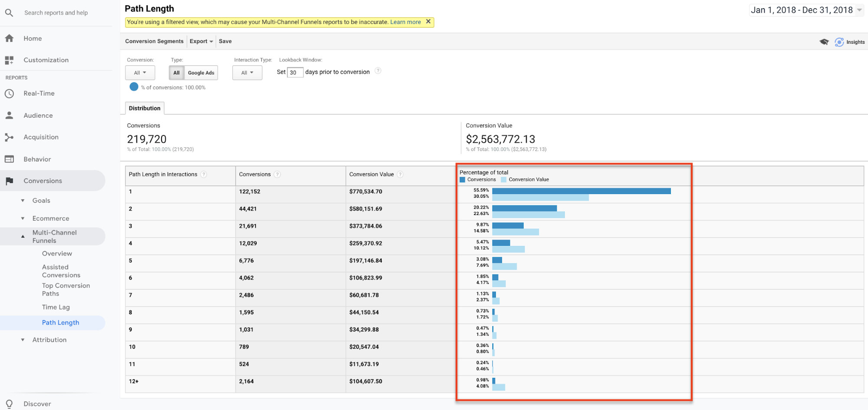Click the Jan 1, 2018 - Dec 31, 2018 date text
The image size is (868, 410).
[x=802, y=10]
